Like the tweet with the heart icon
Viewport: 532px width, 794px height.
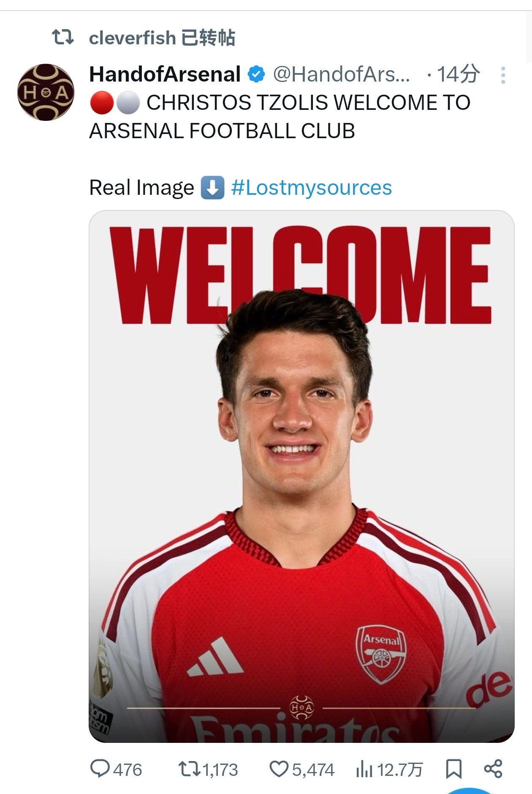tap(279, 769)
